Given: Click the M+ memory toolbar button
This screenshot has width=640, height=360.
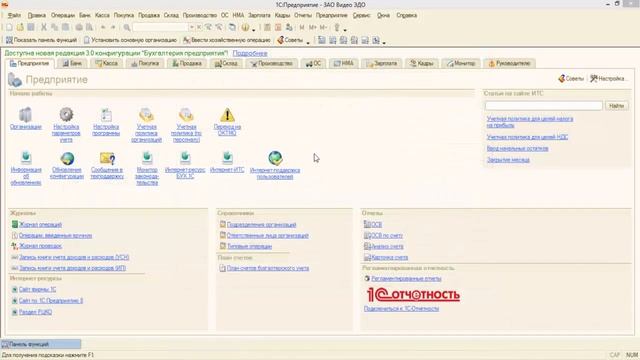Looking at the screenshot, I should tap(313, 27).
